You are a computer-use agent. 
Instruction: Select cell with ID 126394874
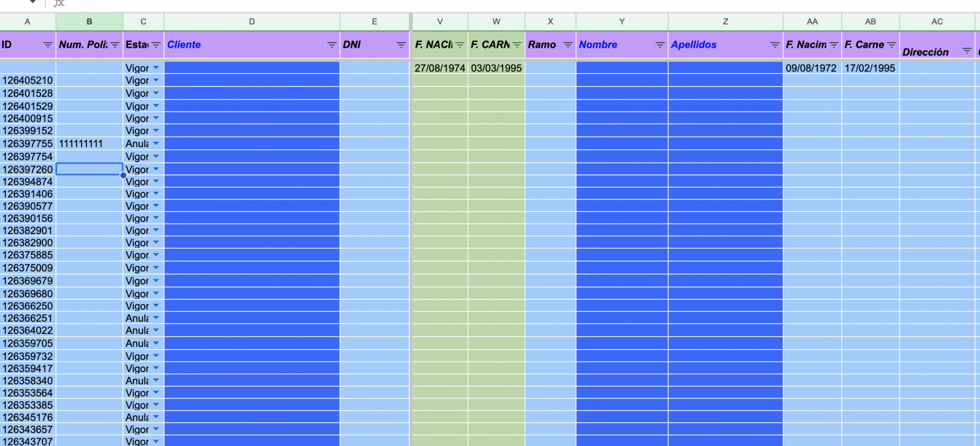pyautogui.click(x=27, y=182)
